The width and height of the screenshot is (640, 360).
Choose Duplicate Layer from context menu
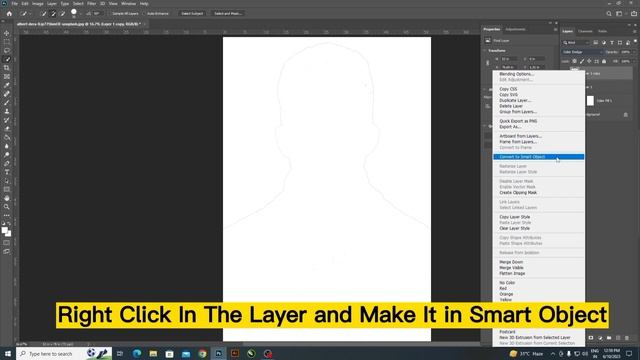click(515, 100)
